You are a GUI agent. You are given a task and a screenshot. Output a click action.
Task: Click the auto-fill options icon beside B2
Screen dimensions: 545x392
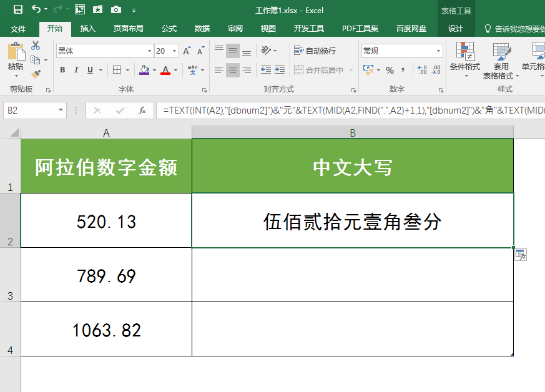(x=521, y=255)
